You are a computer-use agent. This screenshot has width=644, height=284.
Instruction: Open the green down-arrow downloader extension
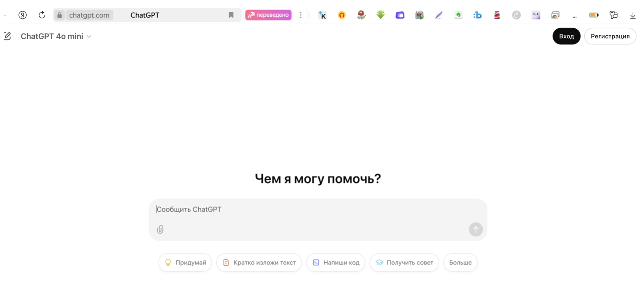tap(381, 15)
